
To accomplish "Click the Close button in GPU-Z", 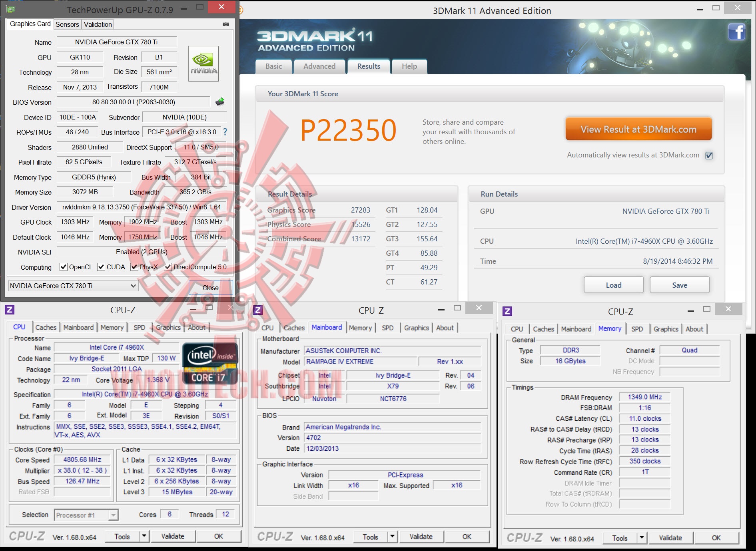I will [210, 288].
